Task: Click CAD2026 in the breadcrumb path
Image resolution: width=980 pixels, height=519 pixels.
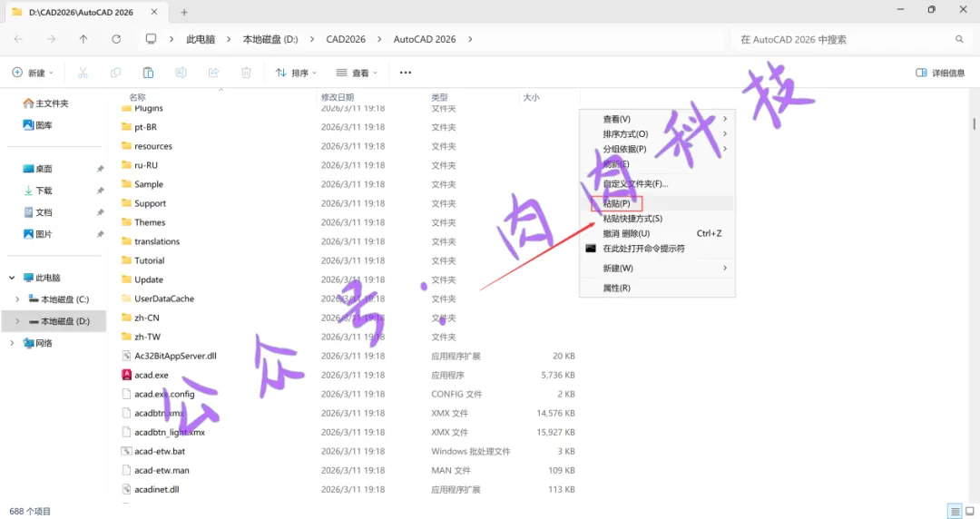Action: click(346, 39)
